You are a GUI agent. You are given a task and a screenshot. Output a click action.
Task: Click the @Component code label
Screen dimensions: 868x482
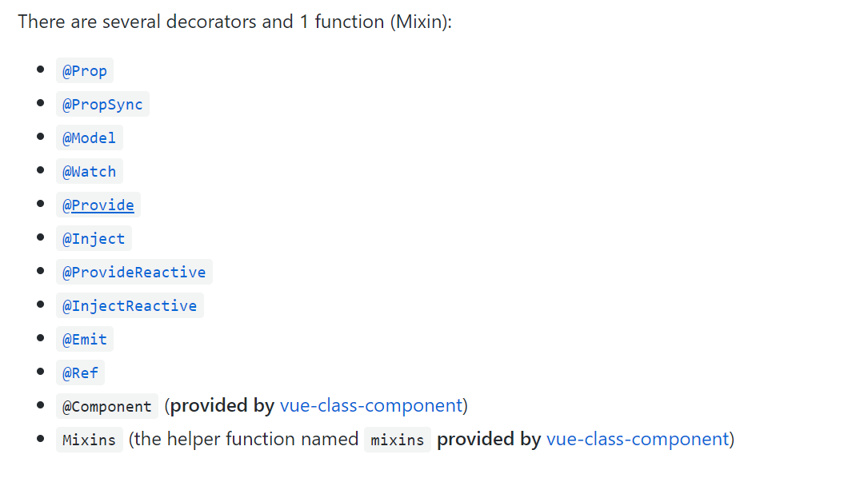tap(107, 407)
